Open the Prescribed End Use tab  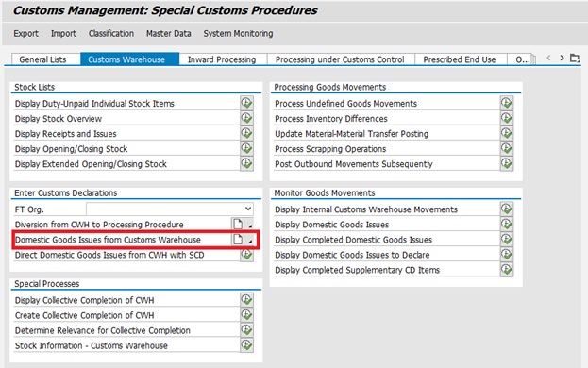tap(460, 59)
